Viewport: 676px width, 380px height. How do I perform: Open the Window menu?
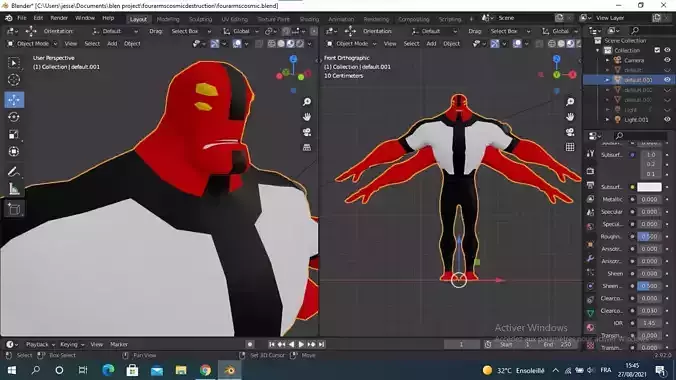(x=84, y=18)
